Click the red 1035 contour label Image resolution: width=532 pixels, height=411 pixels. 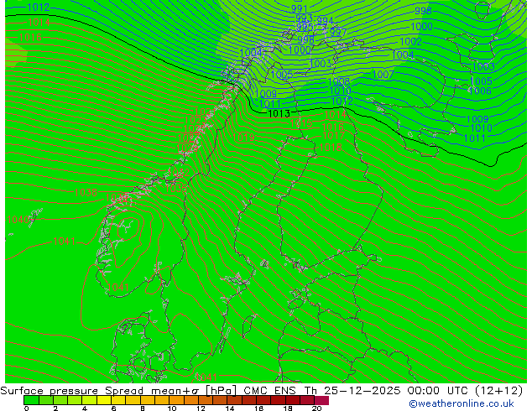175,188
